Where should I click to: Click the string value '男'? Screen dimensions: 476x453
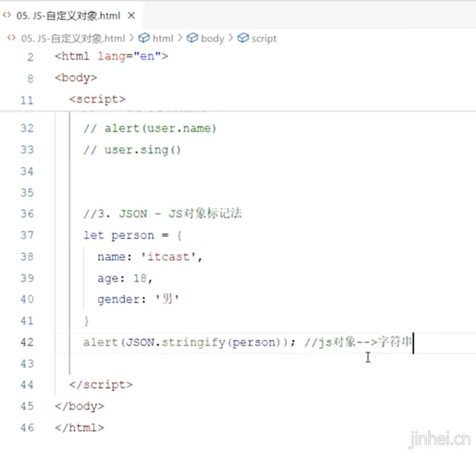(167, 299)
